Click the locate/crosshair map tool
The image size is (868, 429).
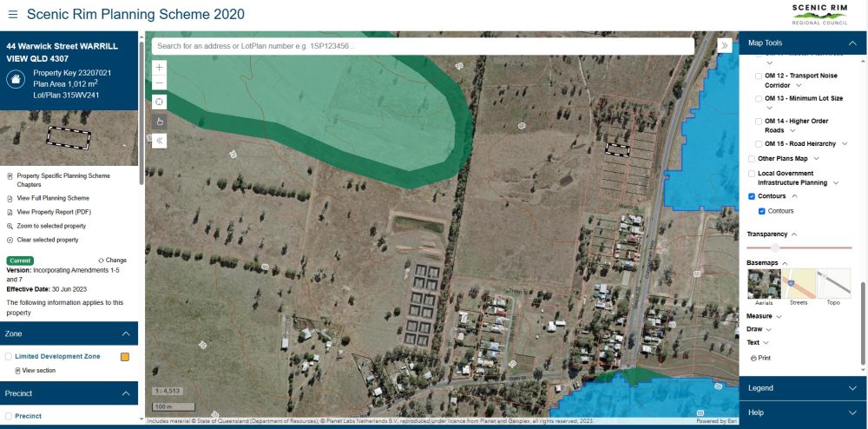point(159,102)
